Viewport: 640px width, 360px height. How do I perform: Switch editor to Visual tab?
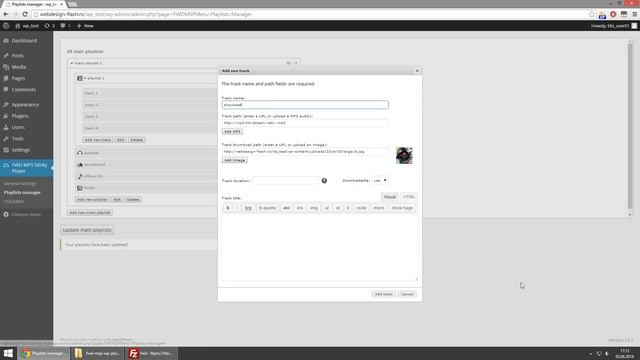pyautogui.click(x=389, y=197)
